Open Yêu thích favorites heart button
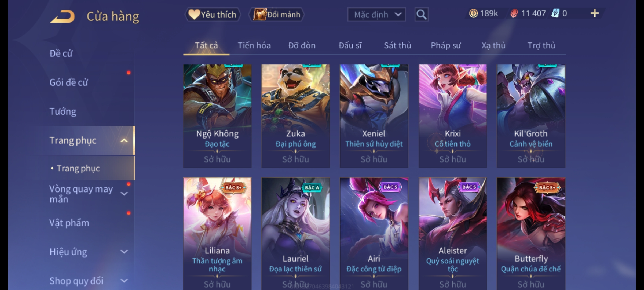The width and height of the screenshot is (644, 290). [213, 15]
